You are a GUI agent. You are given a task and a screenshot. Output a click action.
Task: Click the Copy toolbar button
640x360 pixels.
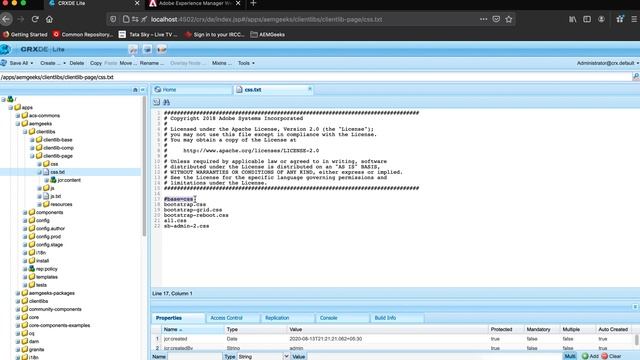pyautogui.click(x=96, y=63)
